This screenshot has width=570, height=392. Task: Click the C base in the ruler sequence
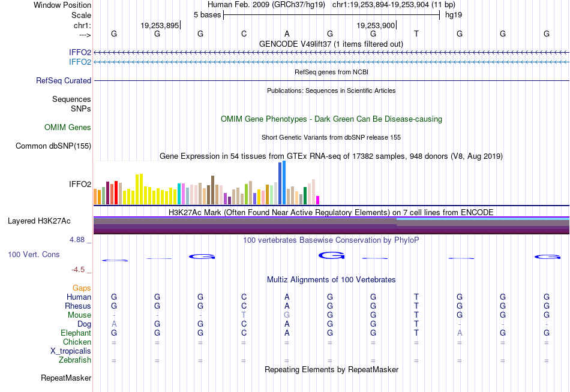244,34
